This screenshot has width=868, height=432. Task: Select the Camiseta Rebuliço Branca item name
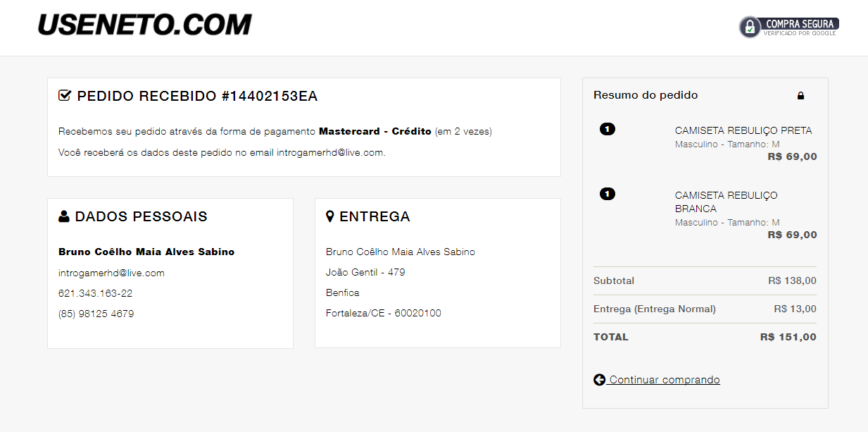727,202
